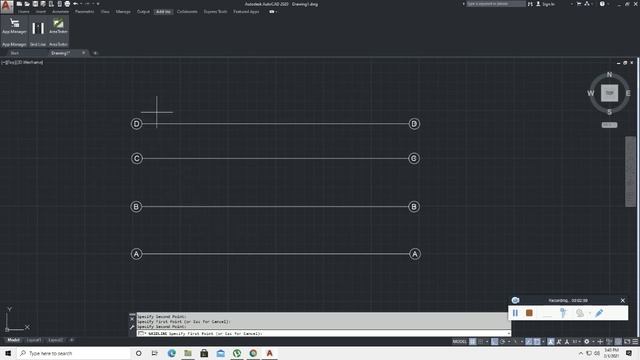Open the ViewCube WCS dropdown
The width and height of the screenshot is (640, 360).
[x=609, y=125]
